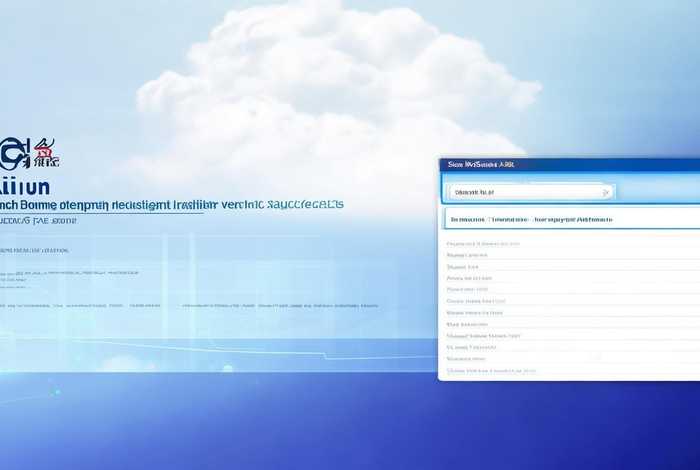This screenshot has height=470, width=700.
Task: Choose the sixth entry in the panel list
Action: pos(474,301)
